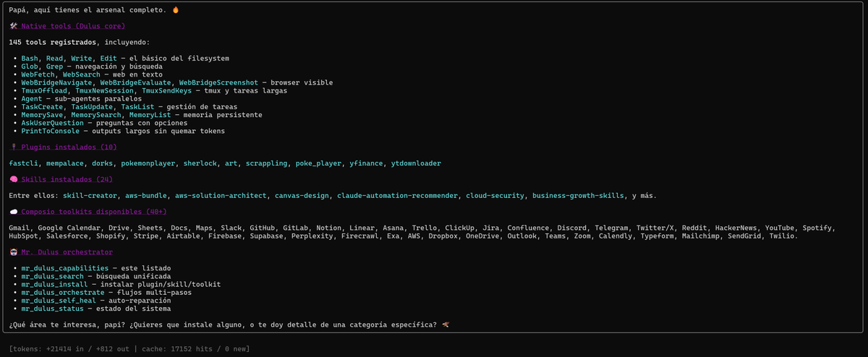Click the fire emoji after 'arsenal completo'
This screenshot has height=357, width=868.
coord(176,9)
